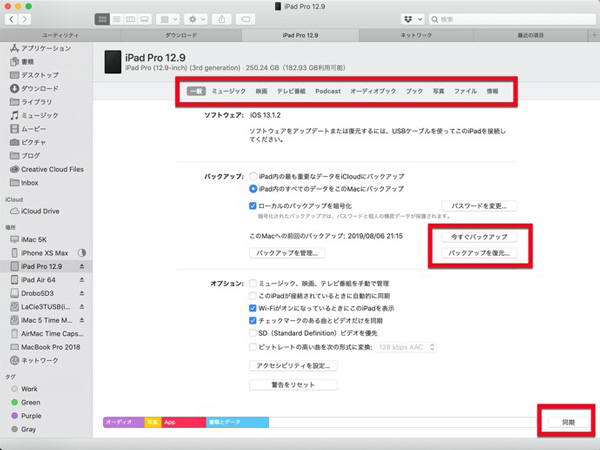Click the 同期 sync button
This screenshot has width=600, height=450.
tap(569, 422)
